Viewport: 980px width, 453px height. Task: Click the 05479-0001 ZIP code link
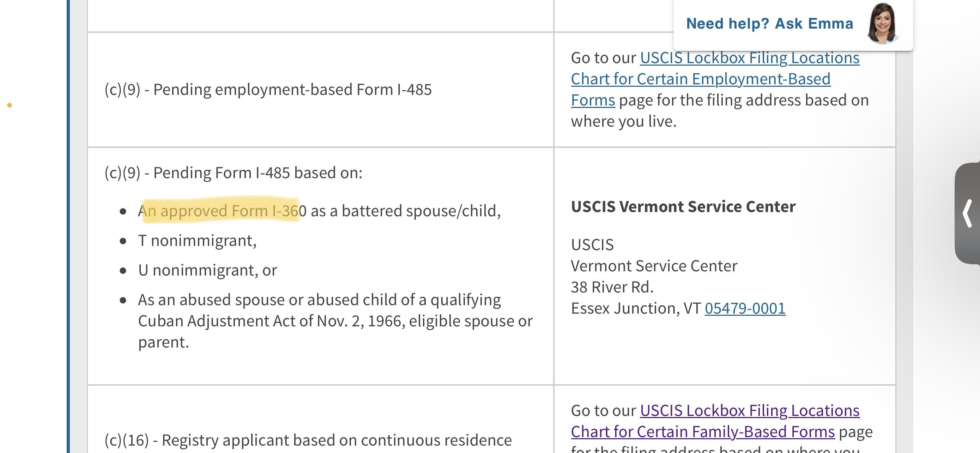(x=745, y=308)
